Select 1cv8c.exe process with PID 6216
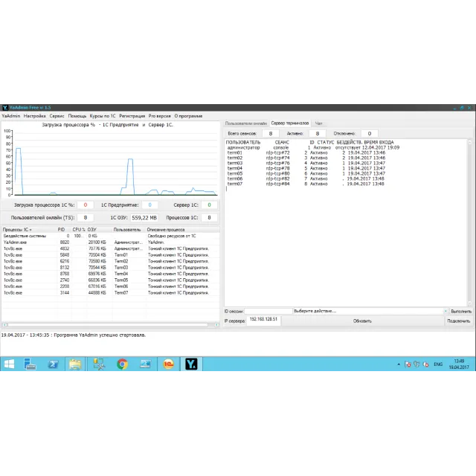Screen dimensions: 476x476 [x=111, y=261]
